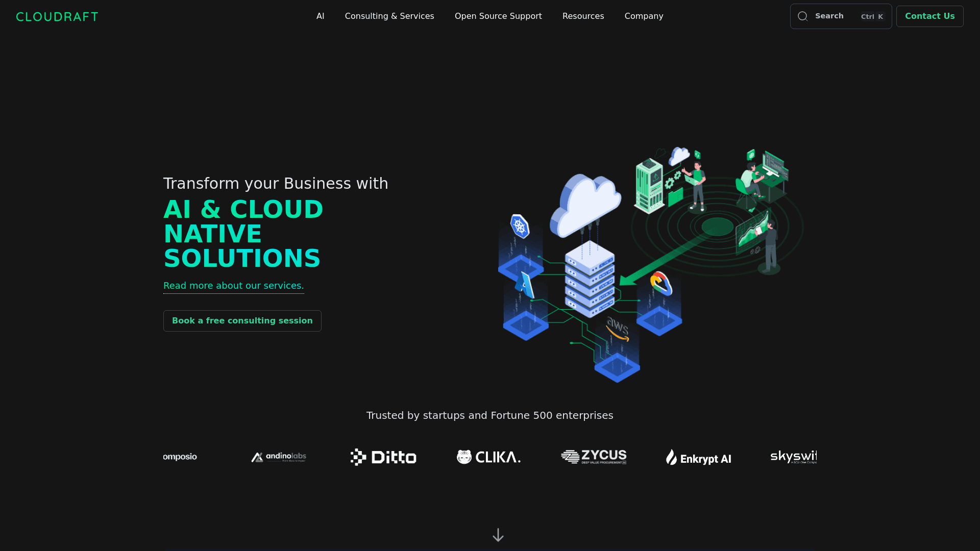The image size is (980, 551).
Task: Click Book a free consulting session
Action: coord(242,320)
